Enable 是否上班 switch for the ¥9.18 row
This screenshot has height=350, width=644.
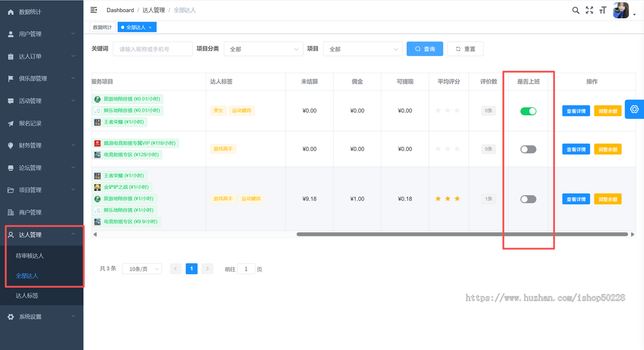tap(528, 199)
